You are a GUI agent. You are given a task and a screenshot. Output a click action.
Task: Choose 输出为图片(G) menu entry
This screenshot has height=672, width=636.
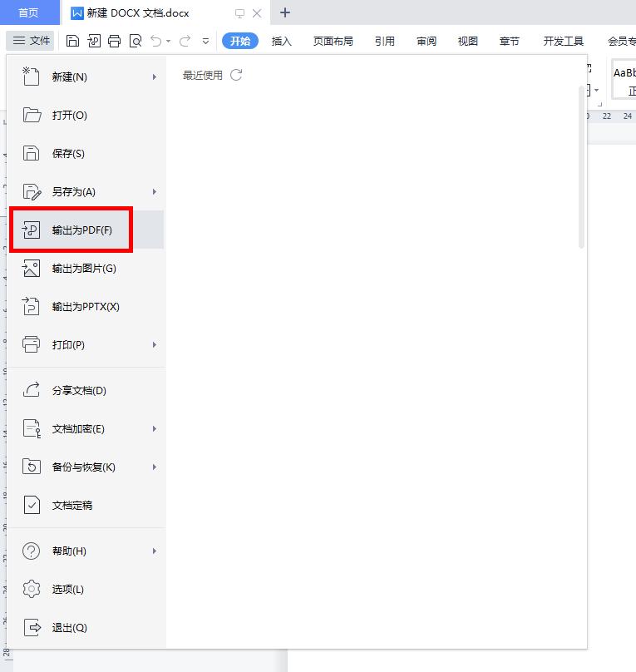click(x=86, y=269)
